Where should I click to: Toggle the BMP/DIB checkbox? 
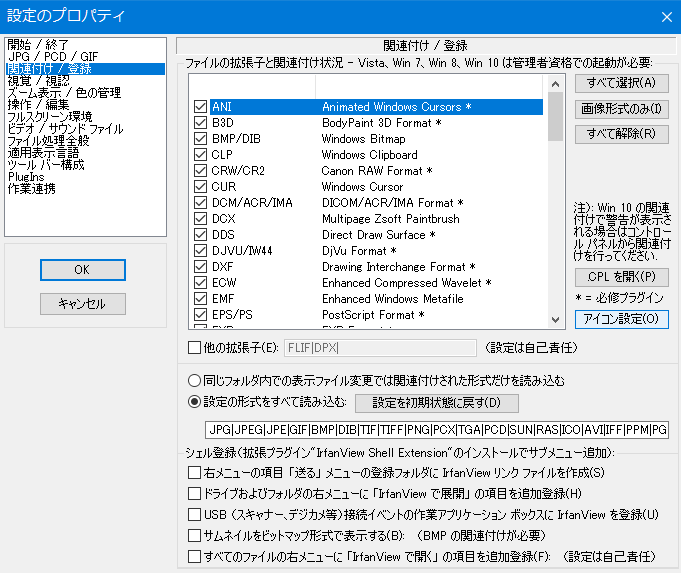(200, 139)
